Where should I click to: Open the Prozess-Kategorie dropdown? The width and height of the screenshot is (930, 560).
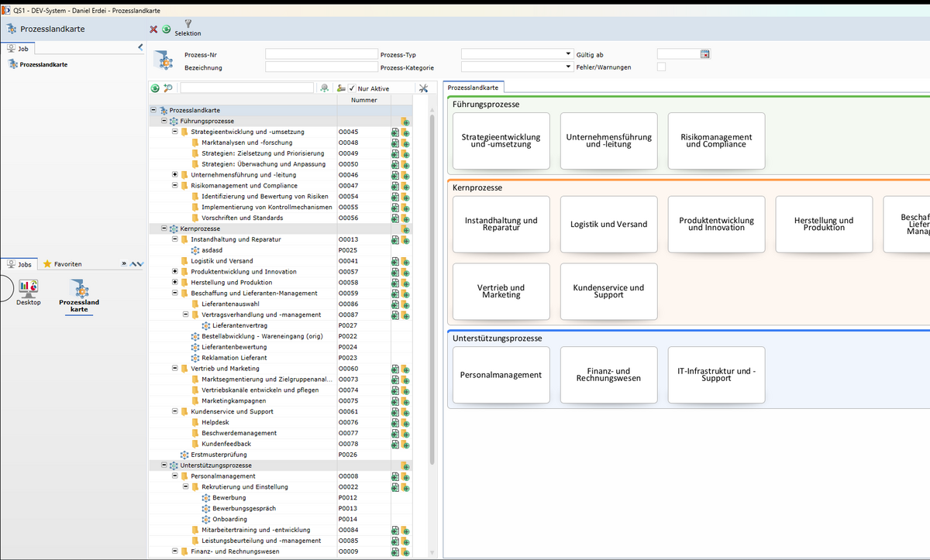(567, 67)
